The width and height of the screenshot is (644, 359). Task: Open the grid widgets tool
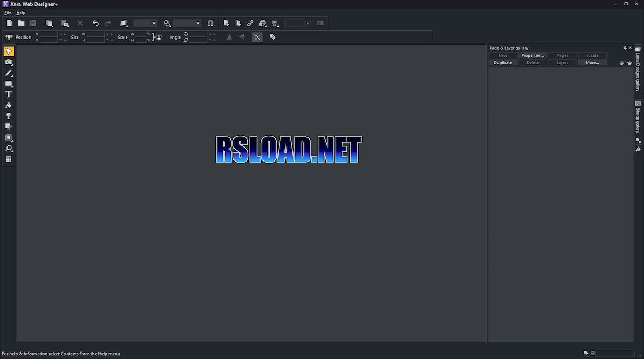coord(9,159)
